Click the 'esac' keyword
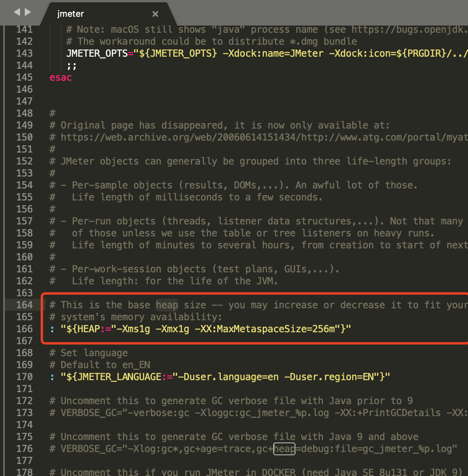The image size is (468, 476). click(61, 77)
